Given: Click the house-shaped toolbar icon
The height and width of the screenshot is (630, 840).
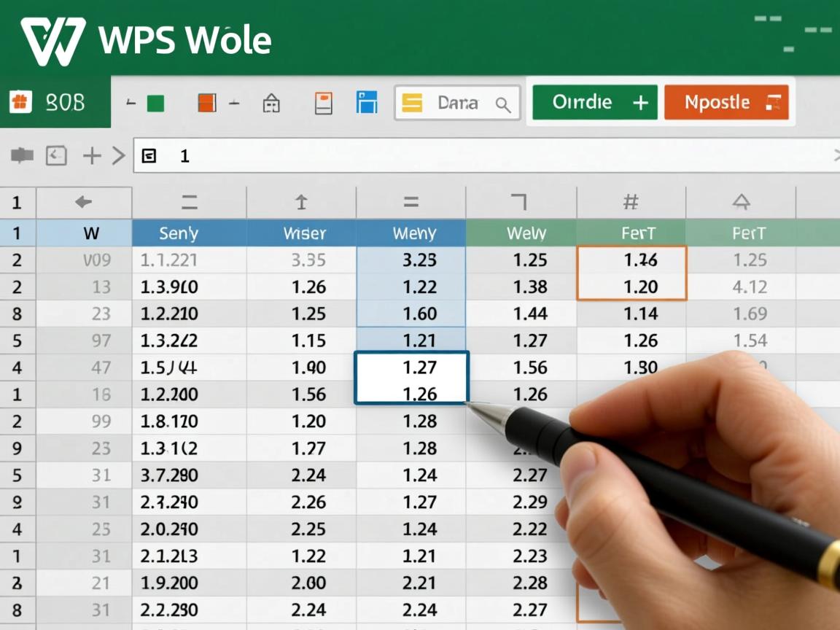Looking at the screenshot, I should click(x=271, y=103).
